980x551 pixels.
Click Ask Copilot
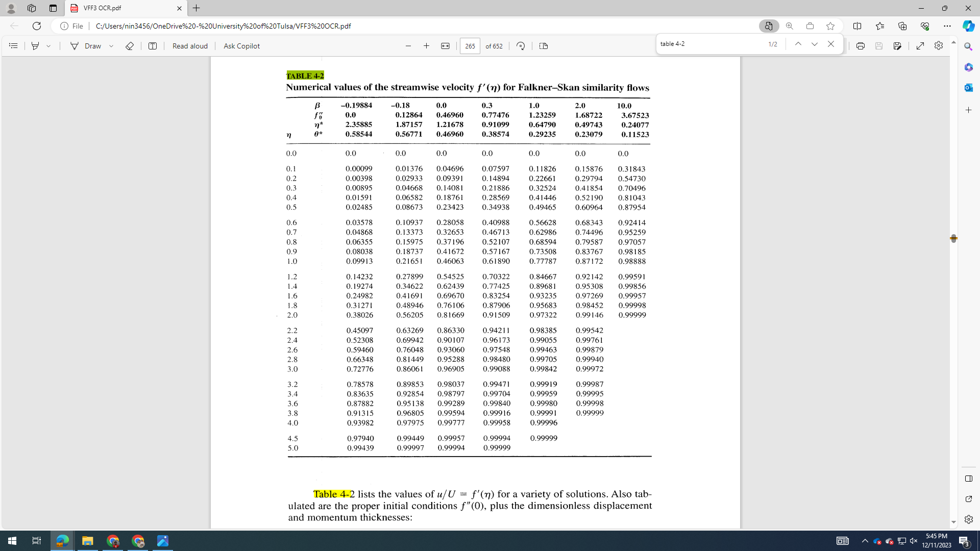(x=241, y=46)
